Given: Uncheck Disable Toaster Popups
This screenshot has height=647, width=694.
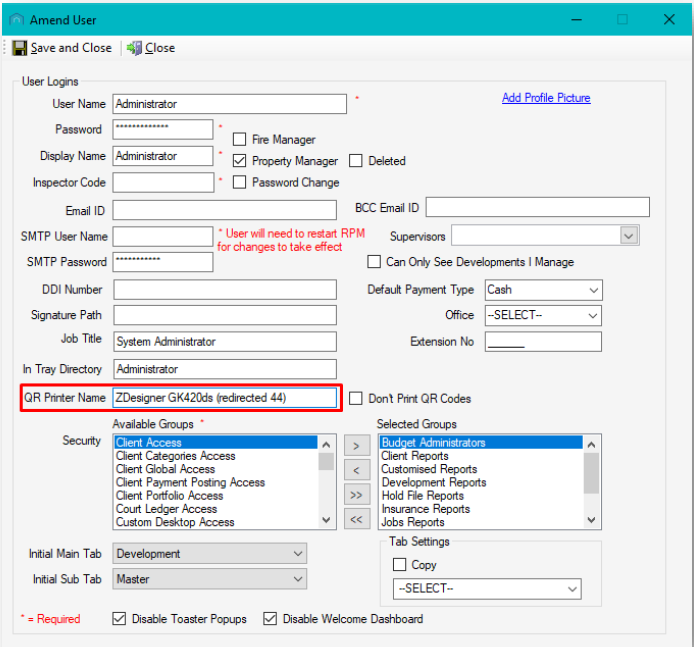Looking at the screenshot, I should [119, 619].
